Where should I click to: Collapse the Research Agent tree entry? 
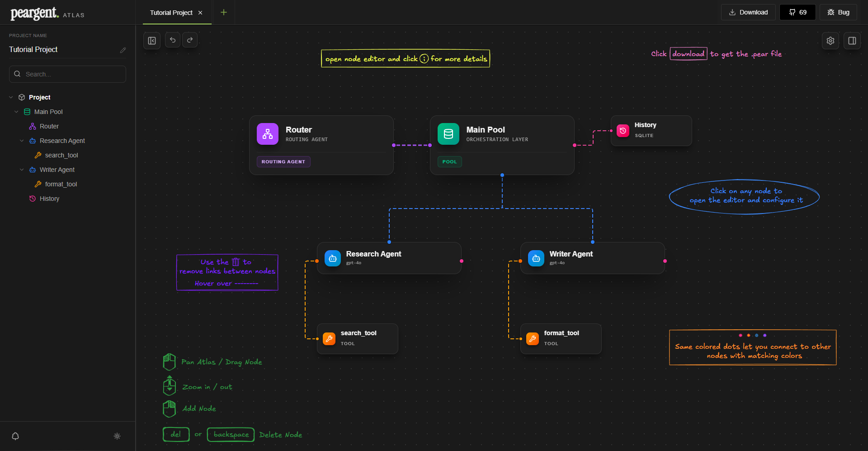(x=21, y=141)
